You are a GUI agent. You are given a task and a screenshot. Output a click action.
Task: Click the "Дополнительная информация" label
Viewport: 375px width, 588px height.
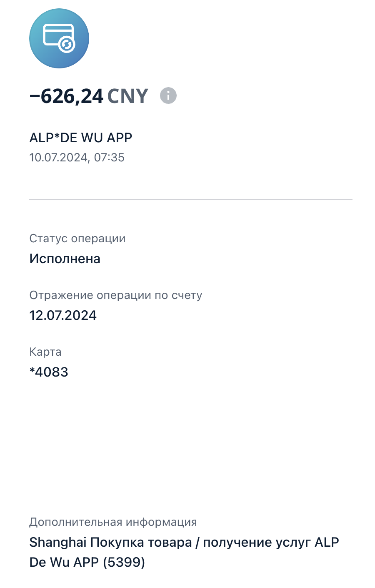tap(113, 522)
